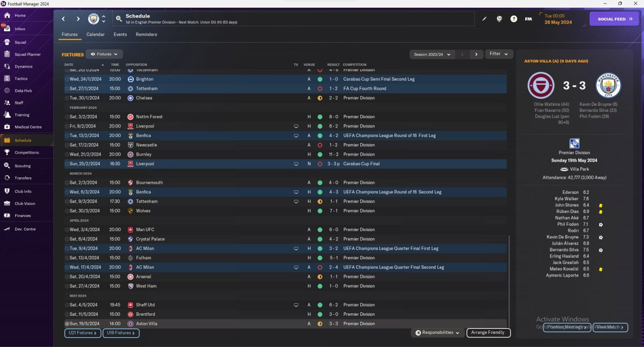Click the View Match button
The width and height of the screenshot is (644, 347).
[x=610, y=327]
